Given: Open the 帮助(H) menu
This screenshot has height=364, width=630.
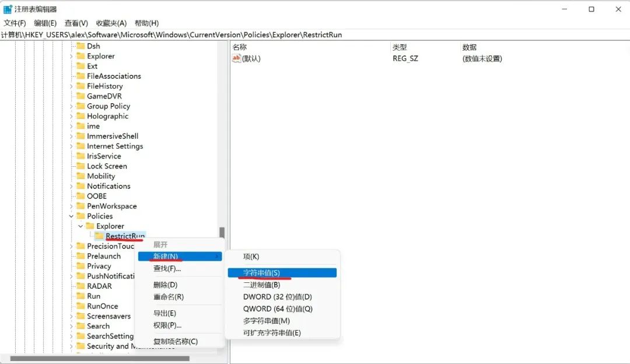Looking at the screenshot, I should pyautogui.click(x=146, y=23).
